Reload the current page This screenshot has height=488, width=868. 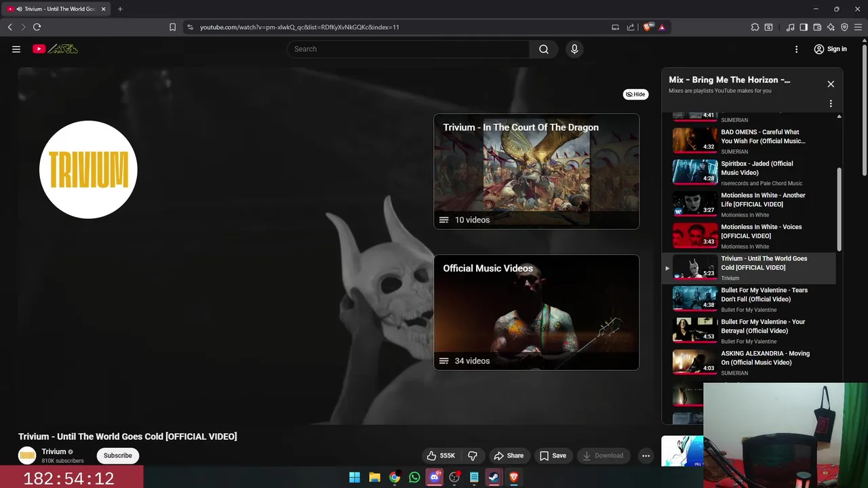(x=37, y=27)
